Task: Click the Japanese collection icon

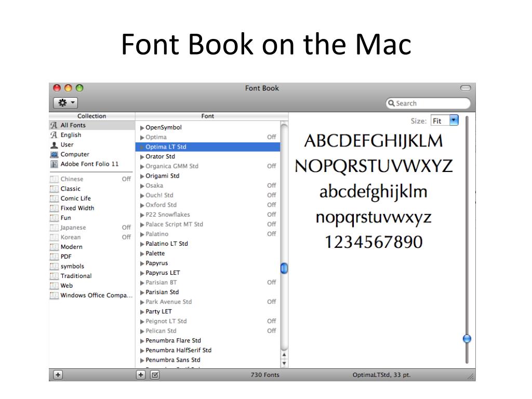Action: 54,228
